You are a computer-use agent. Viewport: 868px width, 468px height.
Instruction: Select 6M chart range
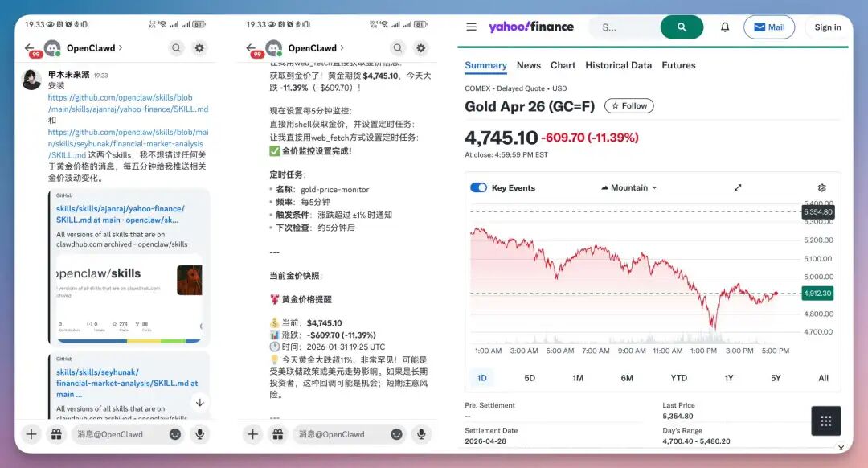627,378
